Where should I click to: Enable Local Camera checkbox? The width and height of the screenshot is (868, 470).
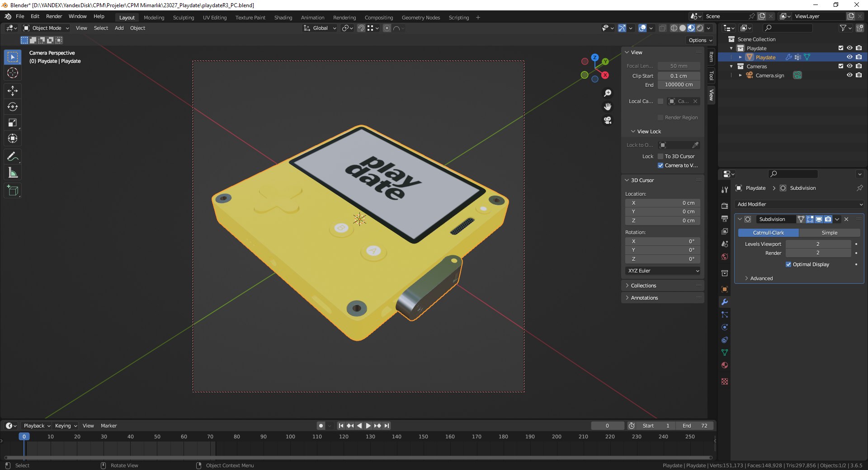point(660,101)
